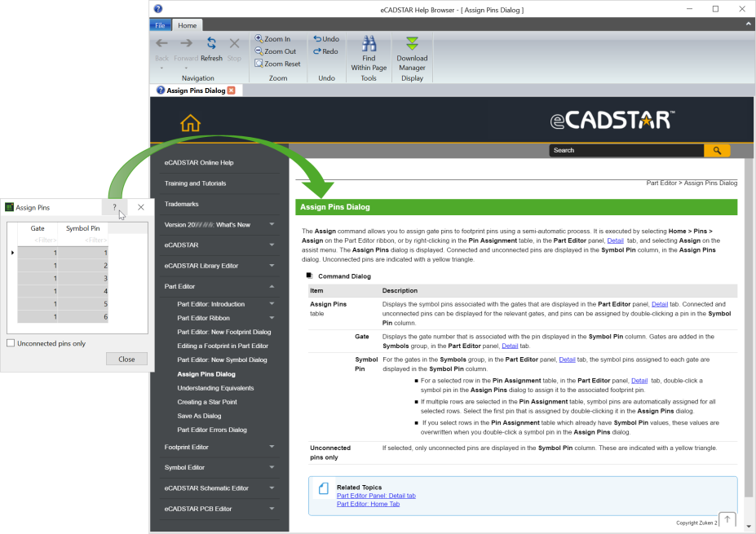Open the Understanding Equivalents topic
This screenshot has height=534, width=756.
[x=215, y=388]
